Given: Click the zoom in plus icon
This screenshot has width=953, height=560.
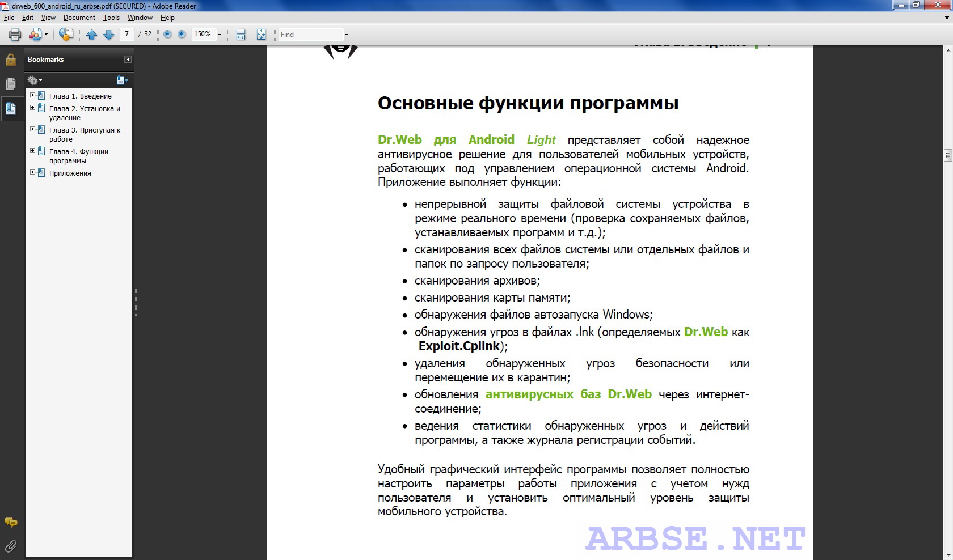Looking at the screenshot, I should (182, 35).
